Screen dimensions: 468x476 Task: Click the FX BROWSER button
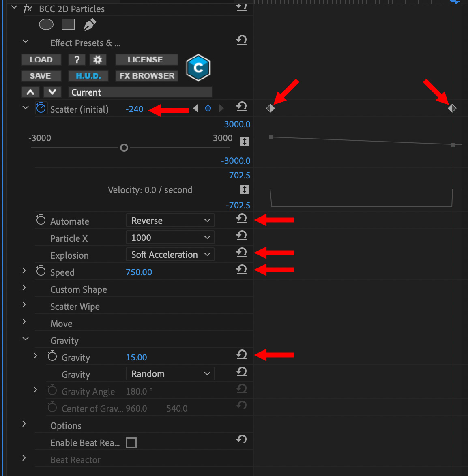(147, 76)
